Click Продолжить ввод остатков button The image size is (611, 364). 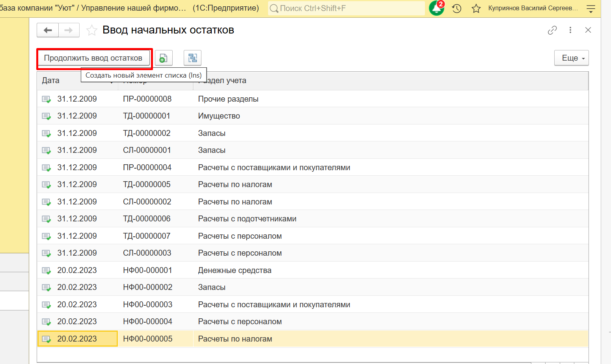(x=93, y=58)
